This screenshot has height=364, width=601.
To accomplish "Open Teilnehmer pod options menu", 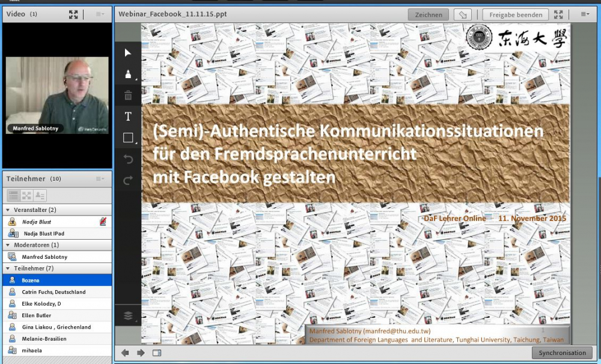I will (100, 178).
